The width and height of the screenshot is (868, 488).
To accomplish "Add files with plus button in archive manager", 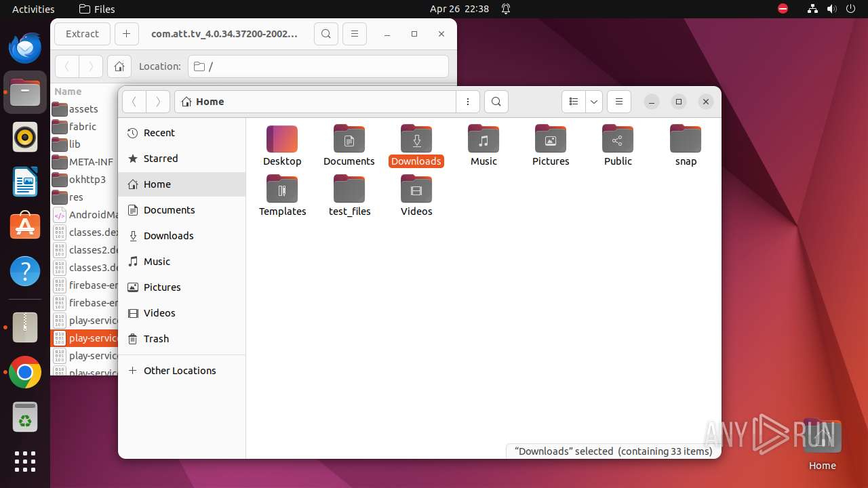I will [x=127, y=34].
